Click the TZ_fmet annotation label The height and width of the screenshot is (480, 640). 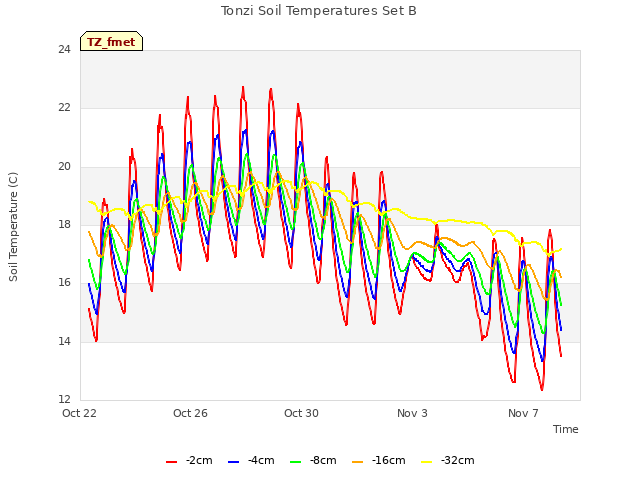point(111,42)
